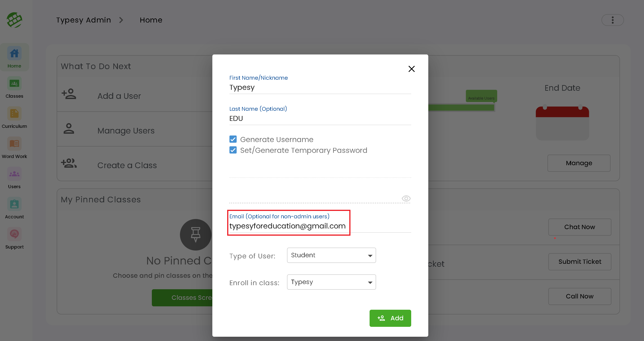Click the End Date label

click(562, 88)
